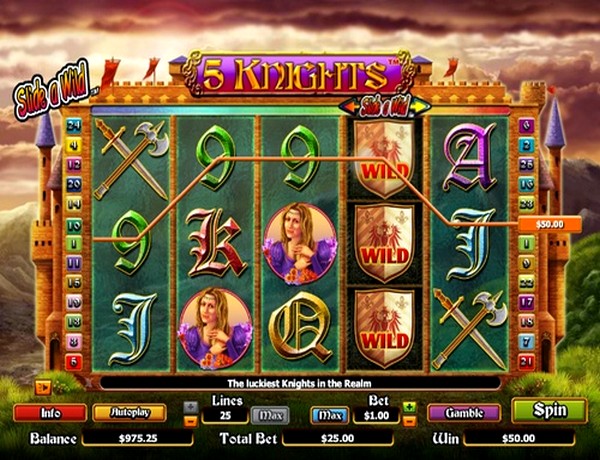
Task: Click the middle WILD shield symbol
Action: [x=384, y=243]
